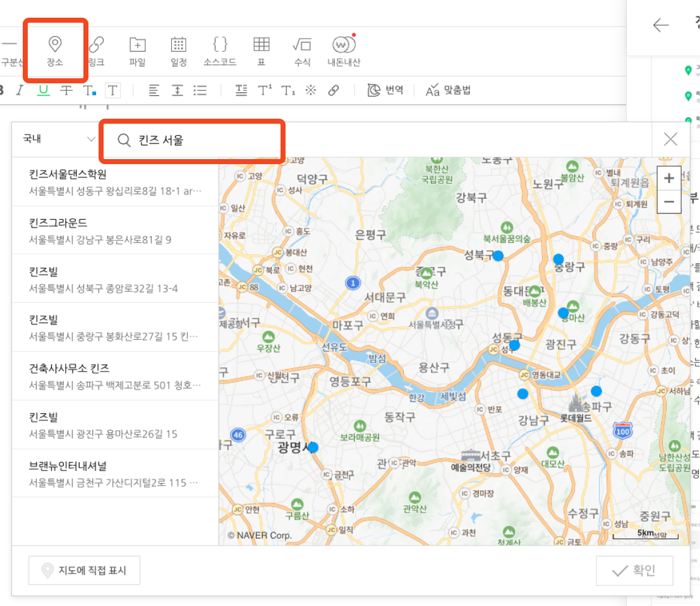700x606 pixels.
Task: Click the place search input field
Action: (x=192, y=140)
